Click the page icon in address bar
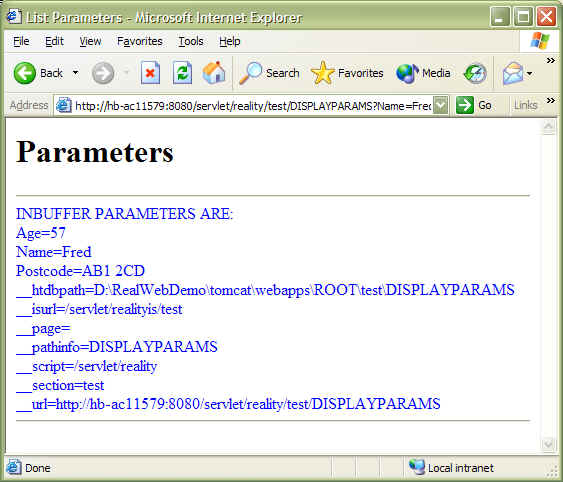Image resolution: width=563 pixels, height=482 pixels. coord(64,105)
